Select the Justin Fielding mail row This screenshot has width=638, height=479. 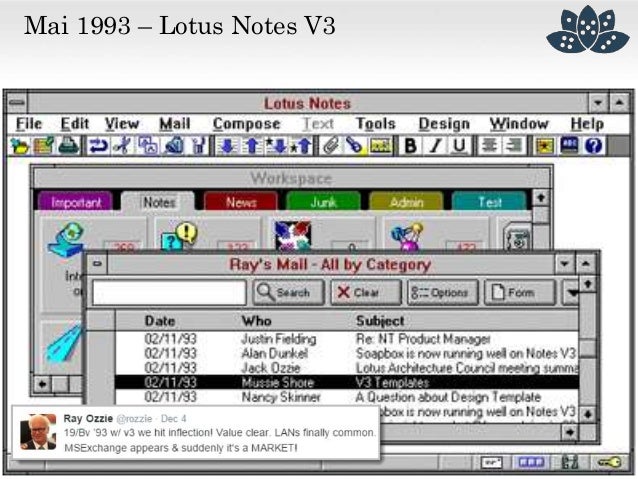(347, 339)
